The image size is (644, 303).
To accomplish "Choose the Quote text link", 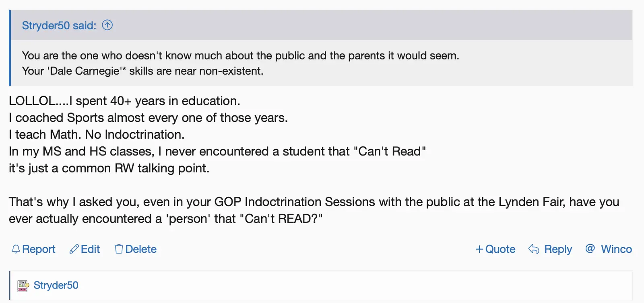I will tap(500, 249).
